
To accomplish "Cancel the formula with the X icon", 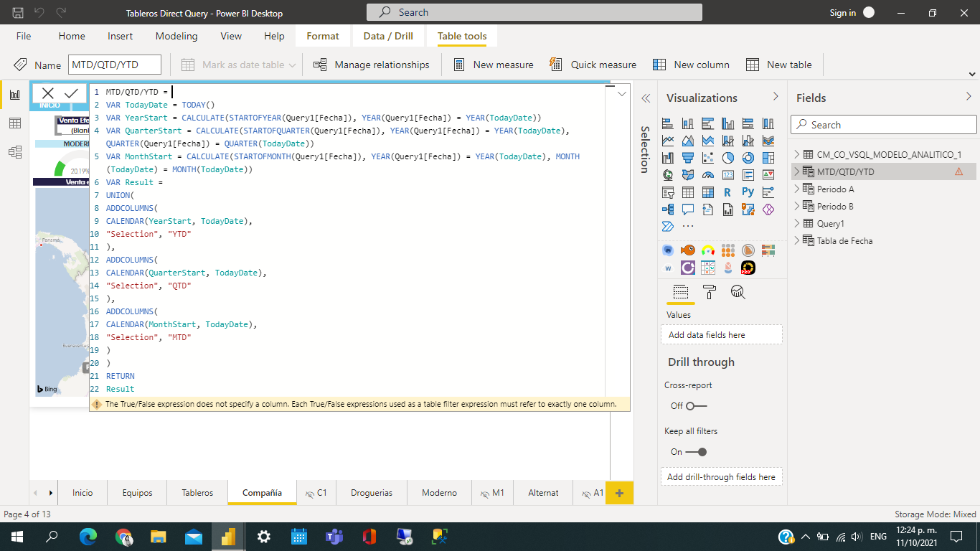I will 48,93.
